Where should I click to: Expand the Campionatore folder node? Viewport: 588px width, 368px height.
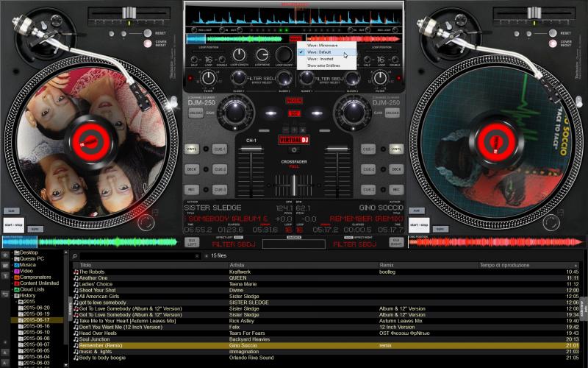coord(12,277)
